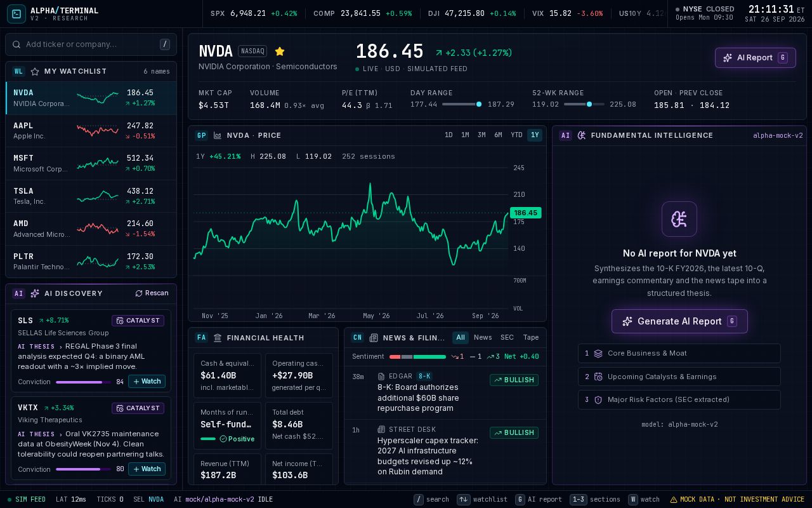Click the Major Risk Factors shield icon

click(598, 400)
